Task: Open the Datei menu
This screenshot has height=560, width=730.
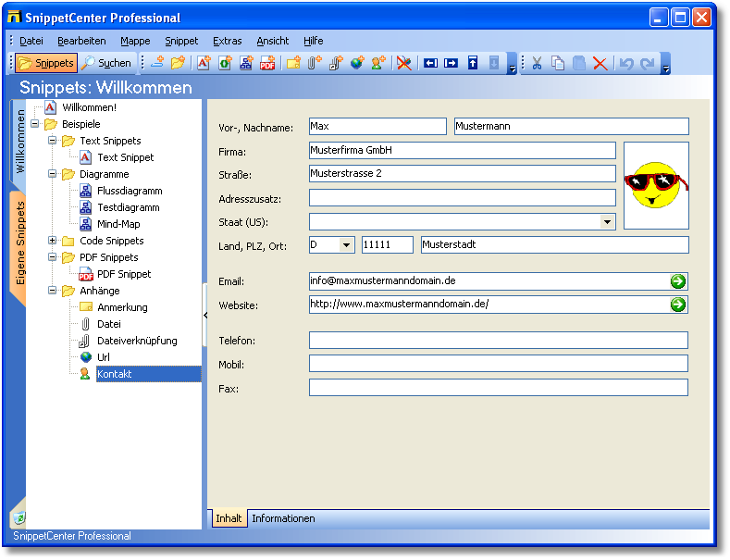Action: point(31,41)
